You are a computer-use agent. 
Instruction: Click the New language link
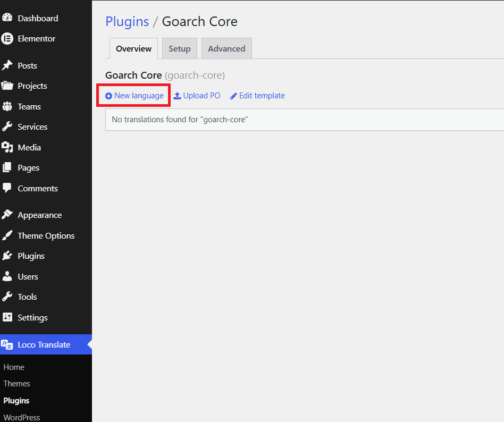(135, 96)
